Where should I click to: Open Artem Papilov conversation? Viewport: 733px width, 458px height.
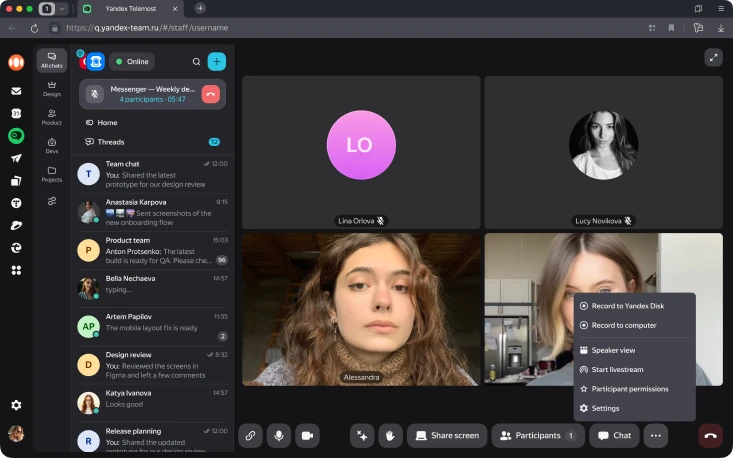(x=152, y=327)
